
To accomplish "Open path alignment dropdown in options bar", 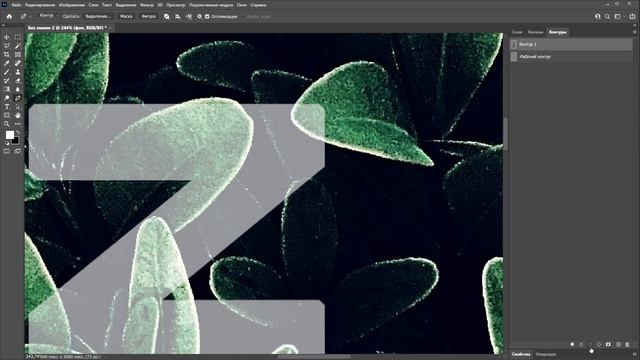I will point(178,17).
